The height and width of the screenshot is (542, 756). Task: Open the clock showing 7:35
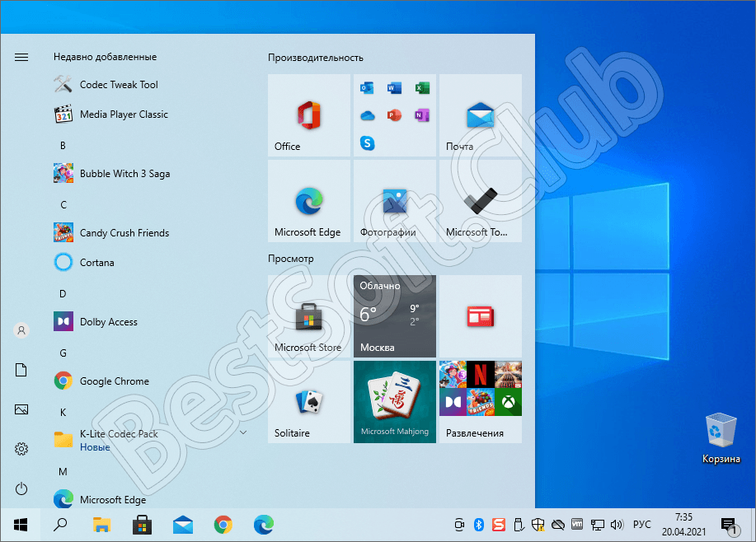point(683,525)
